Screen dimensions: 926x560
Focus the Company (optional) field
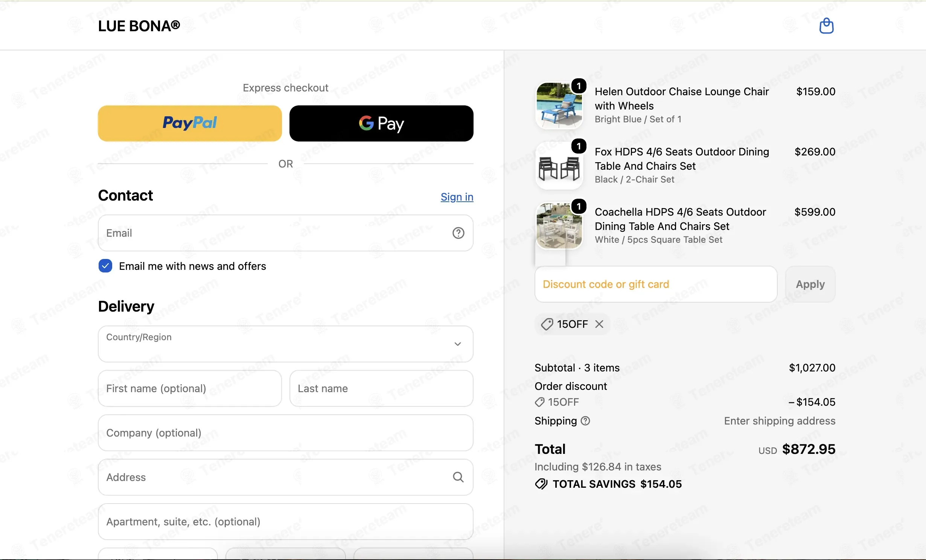tap(285, 433)
